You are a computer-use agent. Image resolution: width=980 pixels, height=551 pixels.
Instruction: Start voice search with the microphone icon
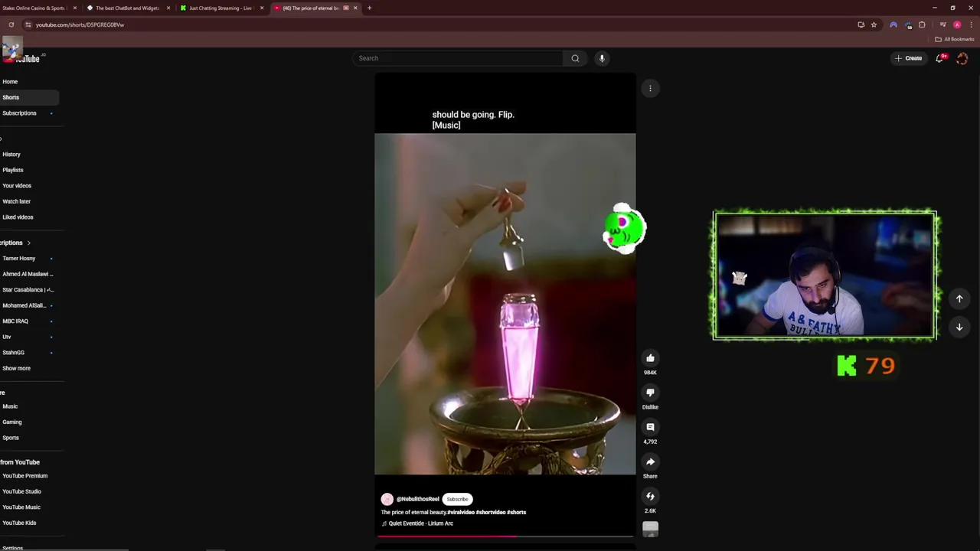pos(602,58)
